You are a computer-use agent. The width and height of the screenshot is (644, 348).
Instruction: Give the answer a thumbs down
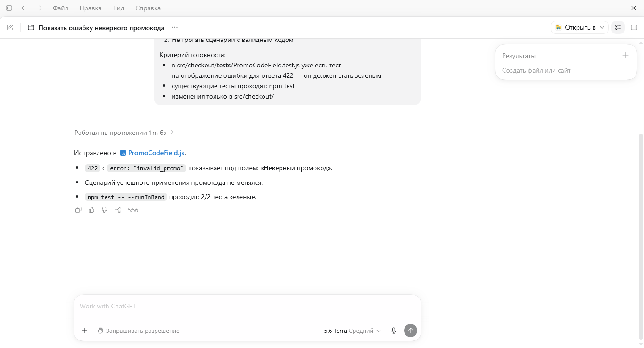(x=105, y=210)
